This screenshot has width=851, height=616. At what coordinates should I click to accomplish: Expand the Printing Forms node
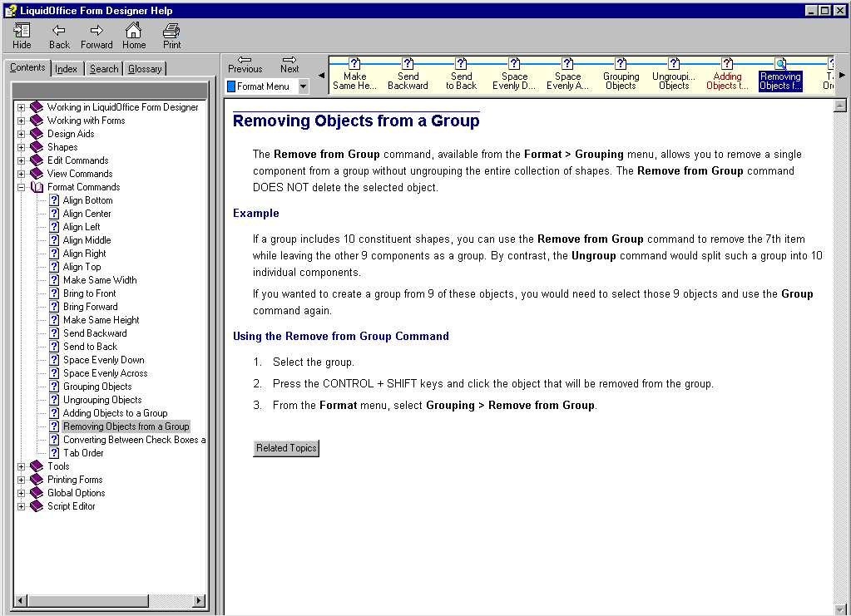21,480
